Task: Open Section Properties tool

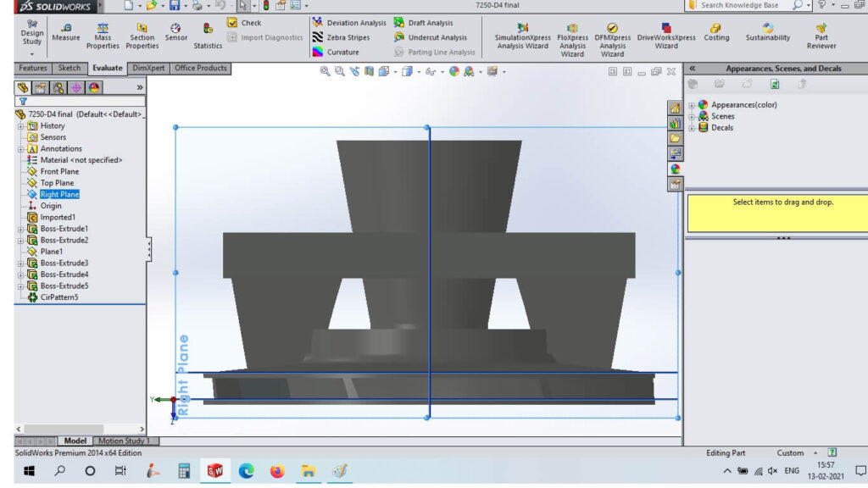Action: coord(142,36)
